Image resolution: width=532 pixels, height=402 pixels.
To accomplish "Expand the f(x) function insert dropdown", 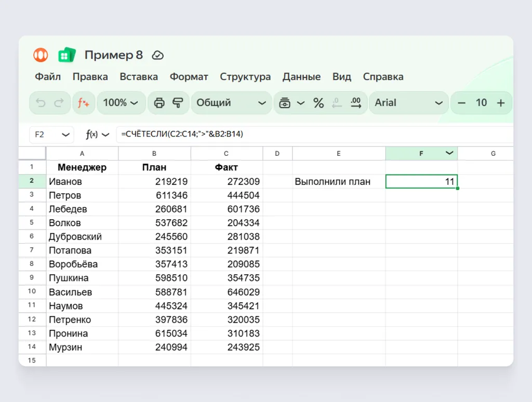I will (x=105, y=135).
